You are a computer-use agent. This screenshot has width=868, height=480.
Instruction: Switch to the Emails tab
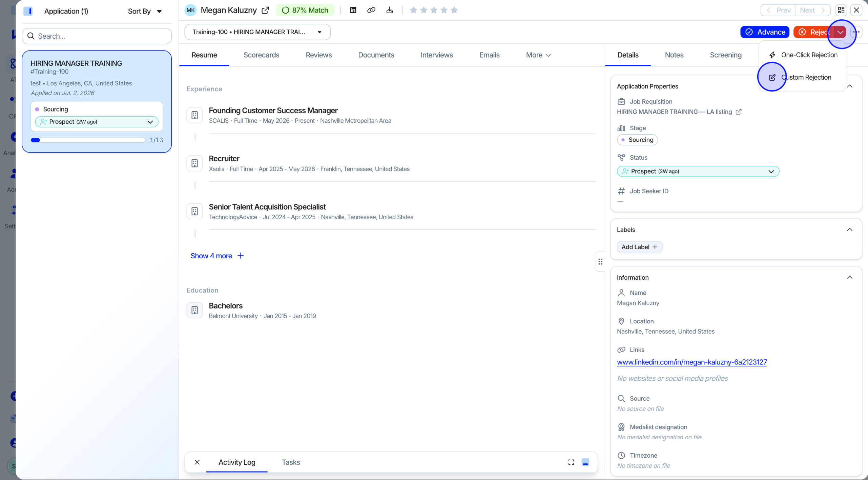[x=489, y=55]
